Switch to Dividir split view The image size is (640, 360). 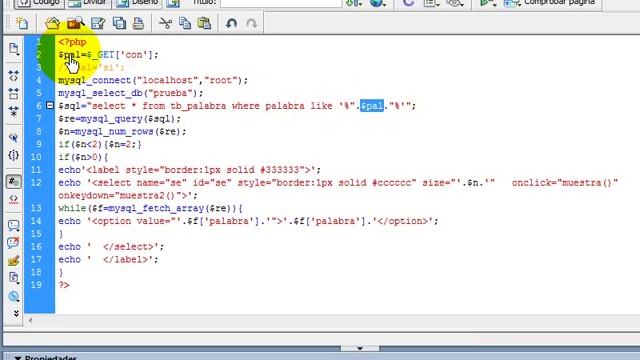click(88, 3)
